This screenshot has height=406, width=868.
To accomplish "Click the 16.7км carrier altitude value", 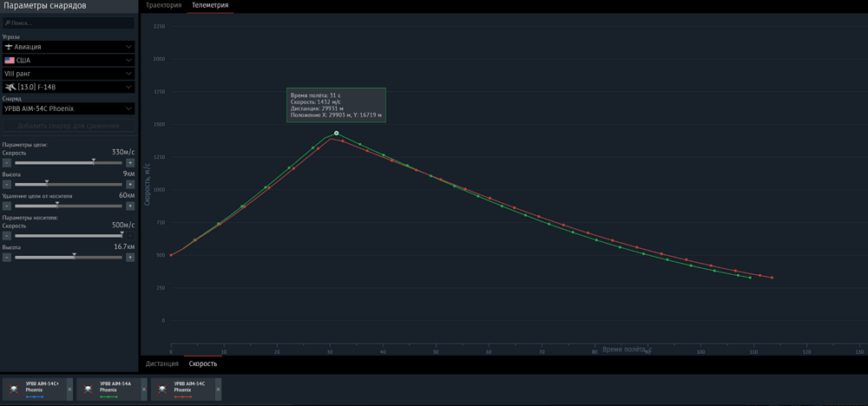I will [124, 246].
